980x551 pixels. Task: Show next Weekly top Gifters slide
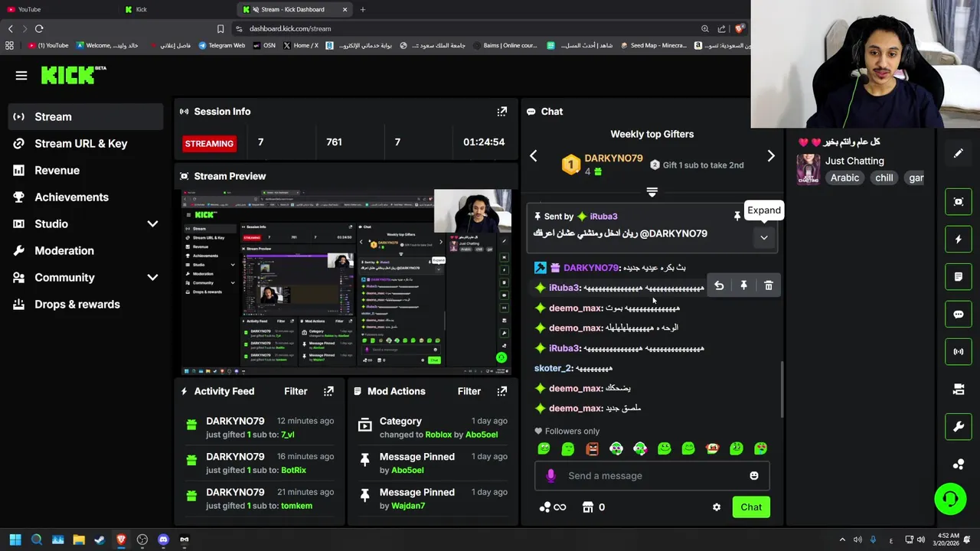coord(771,156)
